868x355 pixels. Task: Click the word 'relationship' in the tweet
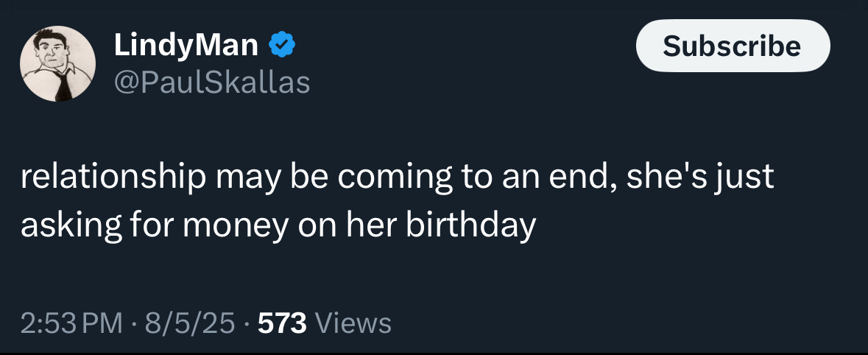[113, 179]
